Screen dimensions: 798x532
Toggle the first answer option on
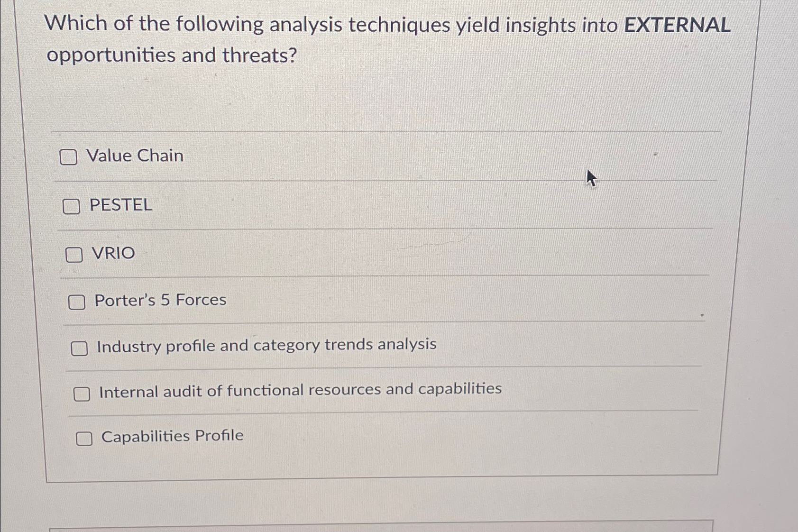point(69,157)
